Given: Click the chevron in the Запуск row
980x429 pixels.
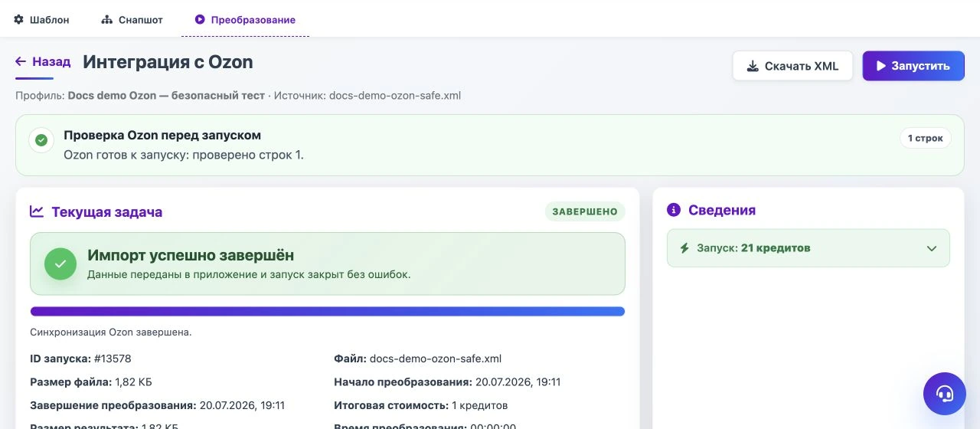Looking at the screenshot, I should pos(932,248).
